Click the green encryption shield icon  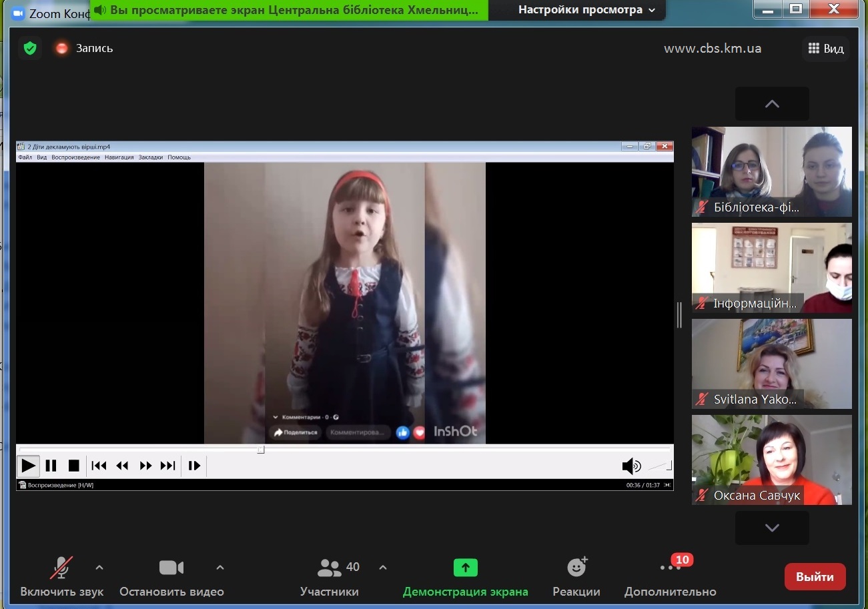(29, 48)
